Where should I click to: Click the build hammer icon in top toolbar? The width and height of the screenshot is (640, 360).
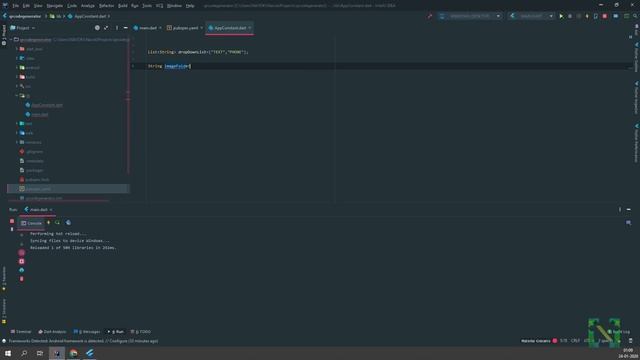[x=429, y=16]
